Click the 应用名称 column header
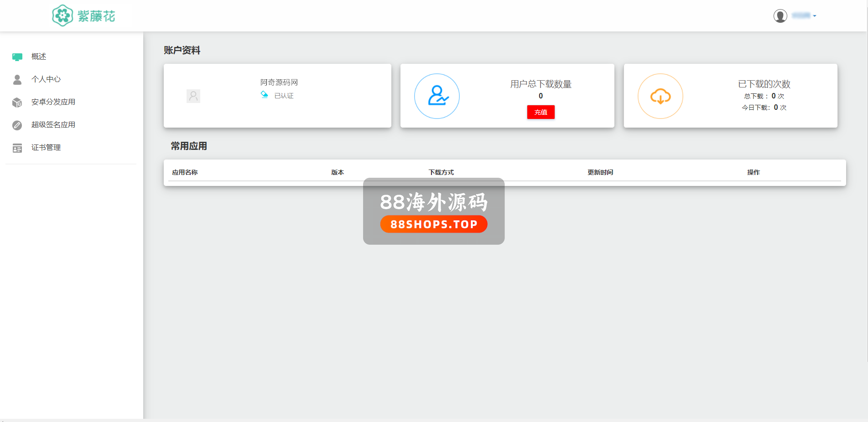Viewport: 868px width, 422px height. pyautogui.click(x=185, y=172)
